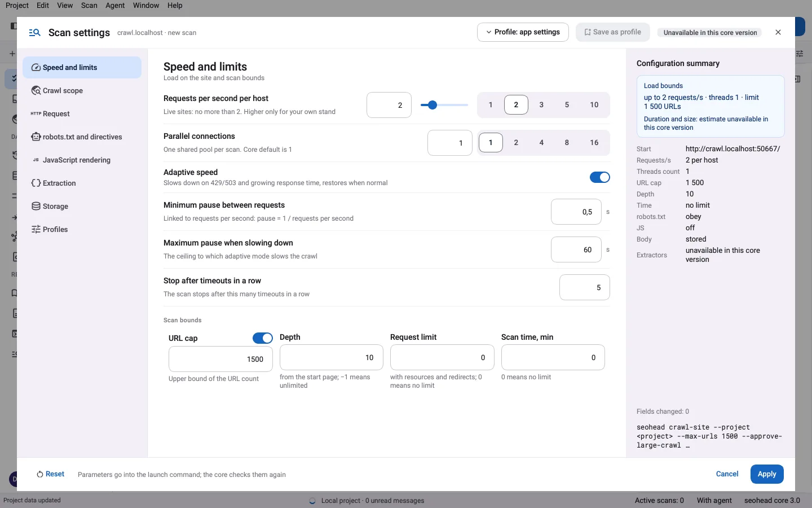Click the Apply button

[767, 474]
